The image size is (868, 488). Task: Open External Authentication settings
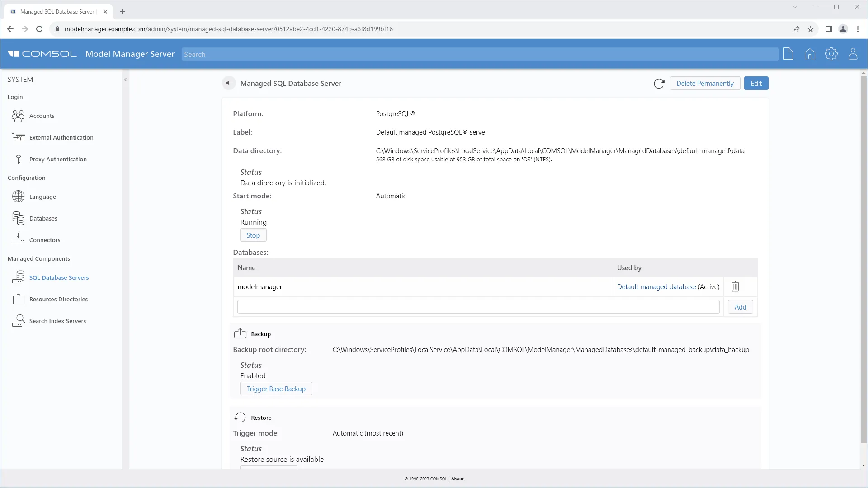61,138
